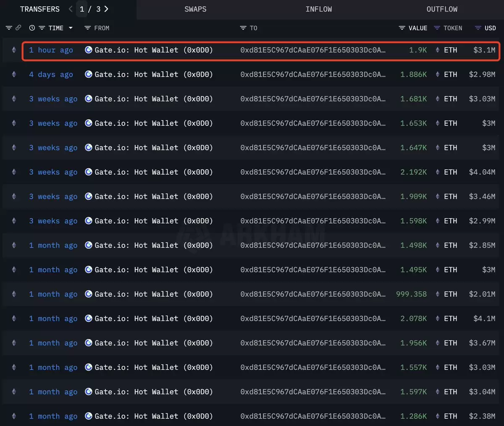The width and height of the screenshot is (504, 426).
Task: Click Ethereum chain icon of the 4 days ago row
Action: click(14, 74)
